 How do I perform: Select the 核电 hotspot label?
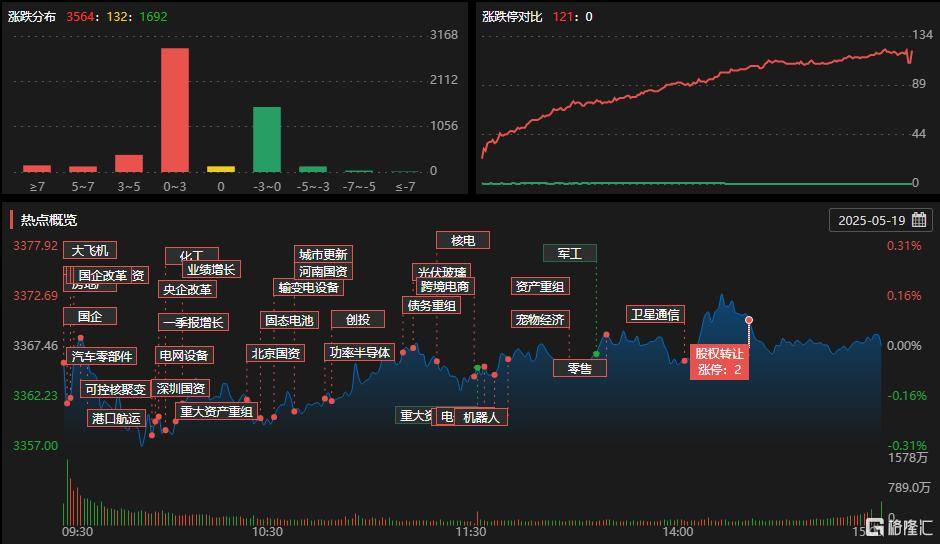click(x=463, y=240)
